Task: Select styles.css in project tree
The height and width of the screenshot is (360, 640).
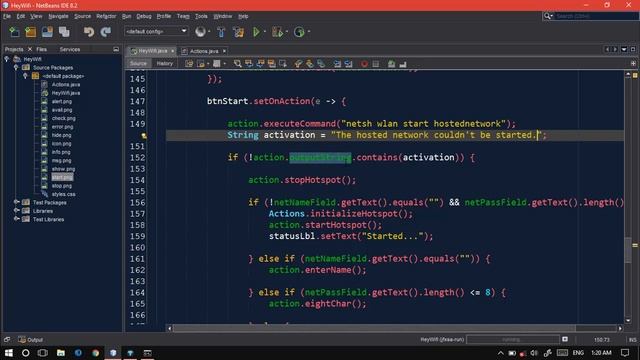Action: tap(64, 194)
